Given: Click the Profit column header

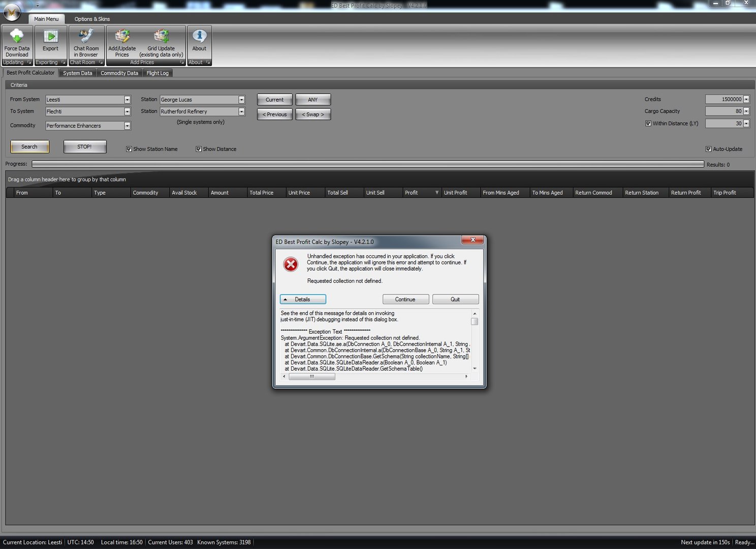Looking at the screenshot, I should (421, 193).
